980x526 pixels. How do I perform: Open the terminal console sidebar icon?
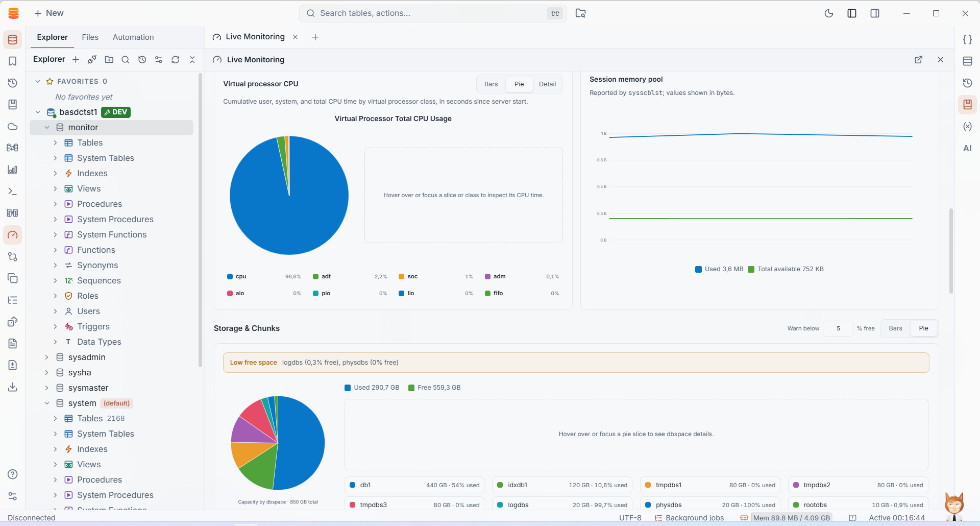(x=13, y=192)
